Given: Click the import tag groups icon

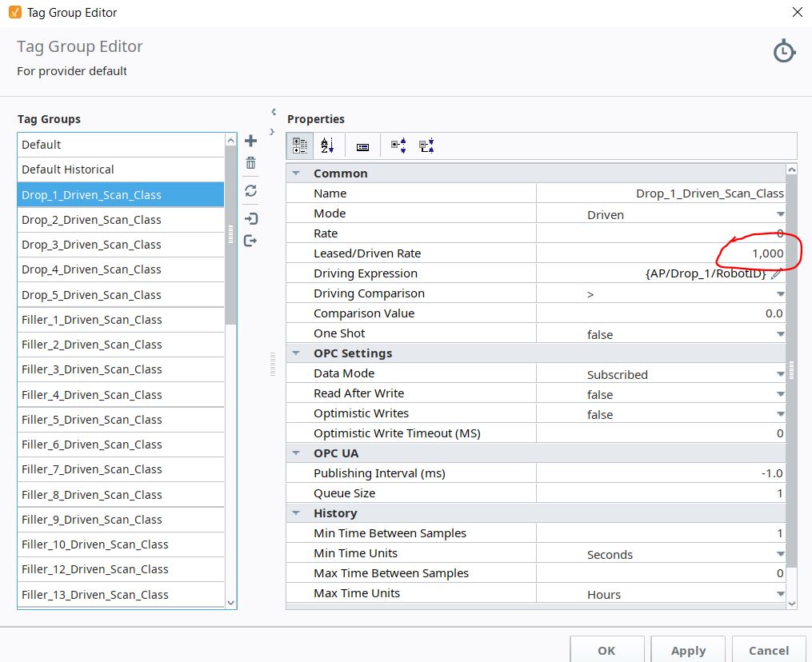Looking at the screenshot, I should (250, 218).
